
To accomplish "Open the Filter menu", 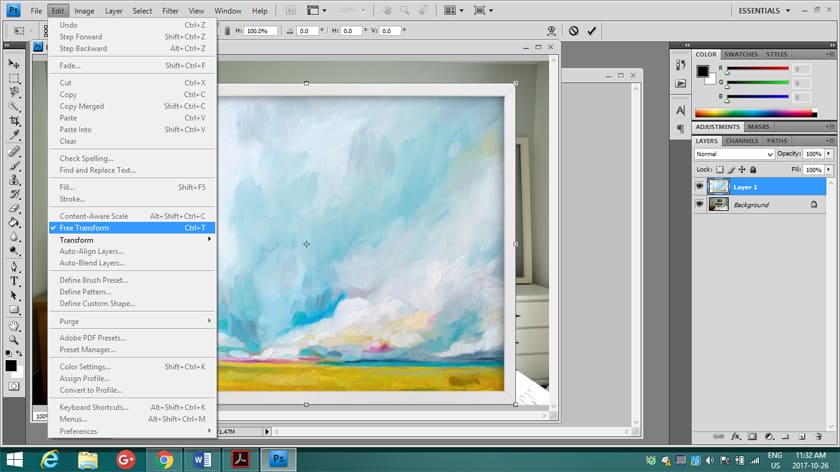I will pos(170,11).
